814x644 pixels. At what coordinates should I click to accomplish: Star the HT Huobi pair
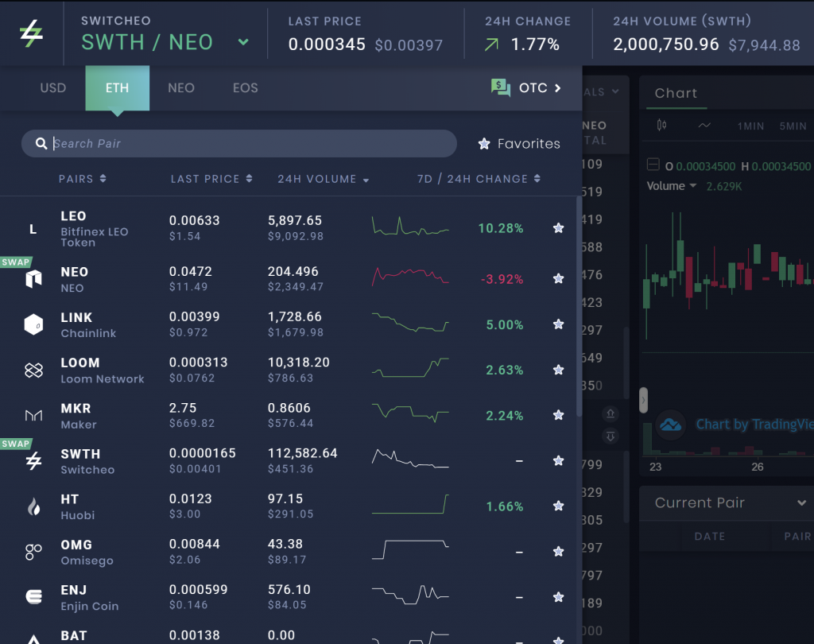point(559,506)
